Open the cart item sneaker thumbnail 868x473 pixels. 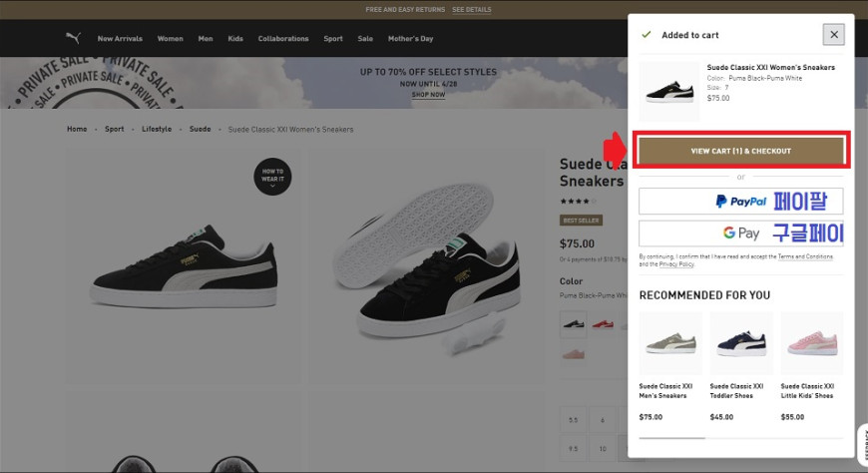click(x=669, y=92)
